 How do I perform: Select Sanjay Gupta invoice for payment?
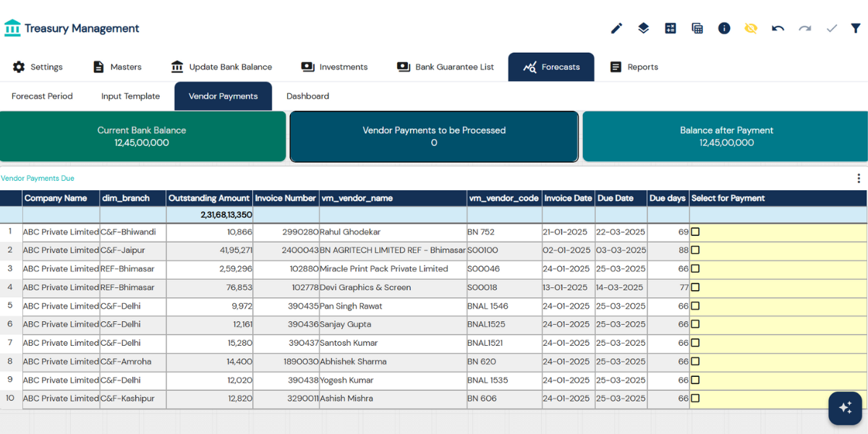695,325
